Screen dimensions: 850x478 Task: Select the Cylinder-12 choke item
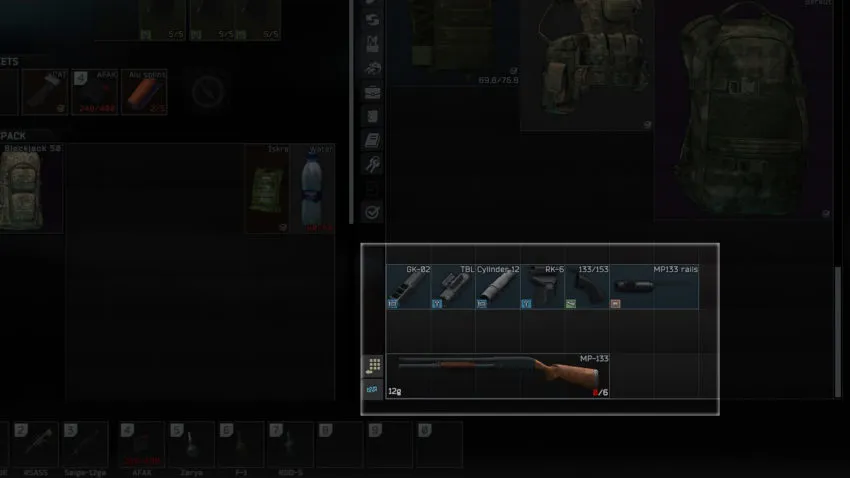coord(498,287)
